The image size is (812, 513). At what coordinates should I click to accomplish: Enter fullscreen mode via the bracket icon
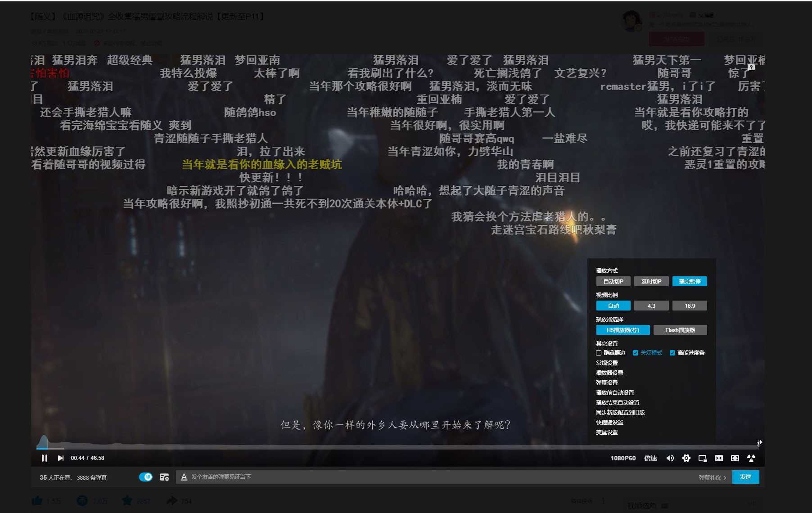pyautogui.click(x=735, y=458)
